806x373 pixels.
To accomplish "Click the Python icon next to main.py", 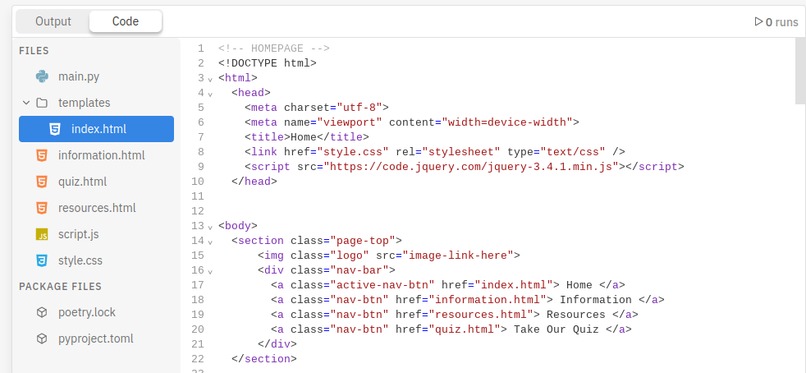I will (x=42, y=77).
